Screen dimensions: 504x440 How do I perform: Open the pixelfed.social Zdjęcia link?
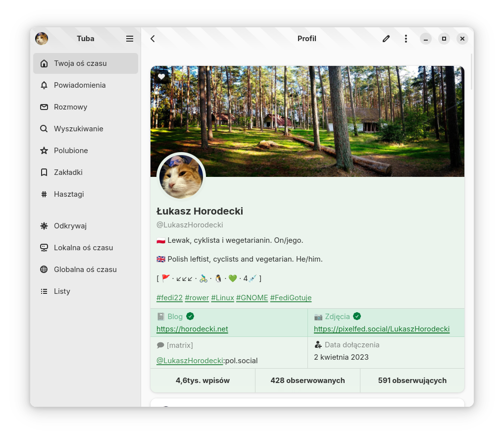pos(381,329)
